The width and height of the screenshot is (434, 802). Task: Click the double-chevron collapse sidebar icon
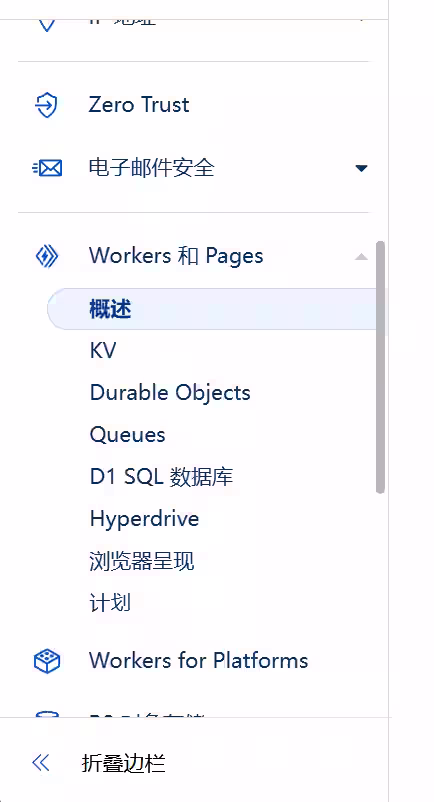[41, 763]
